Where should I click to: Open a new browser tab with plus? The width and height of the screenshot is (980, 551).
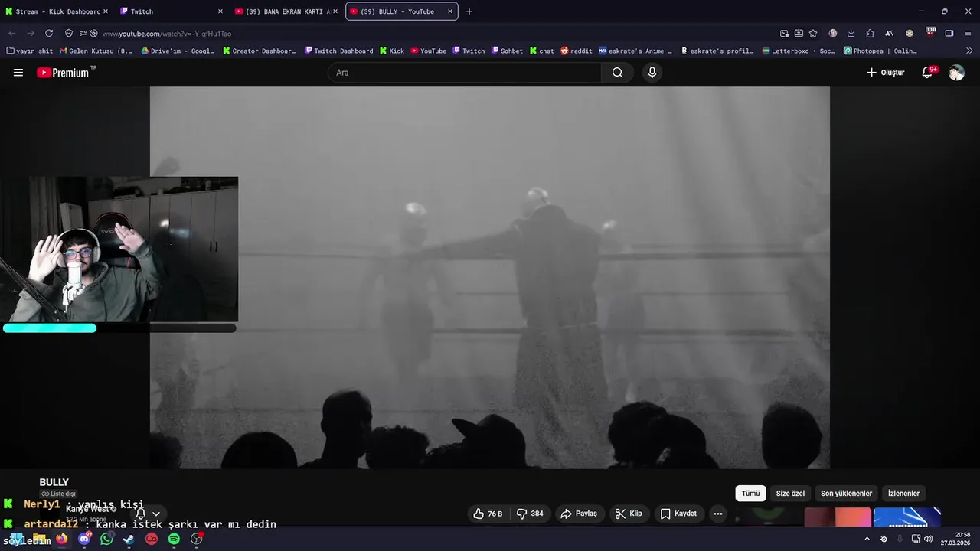tap(469, 11)
